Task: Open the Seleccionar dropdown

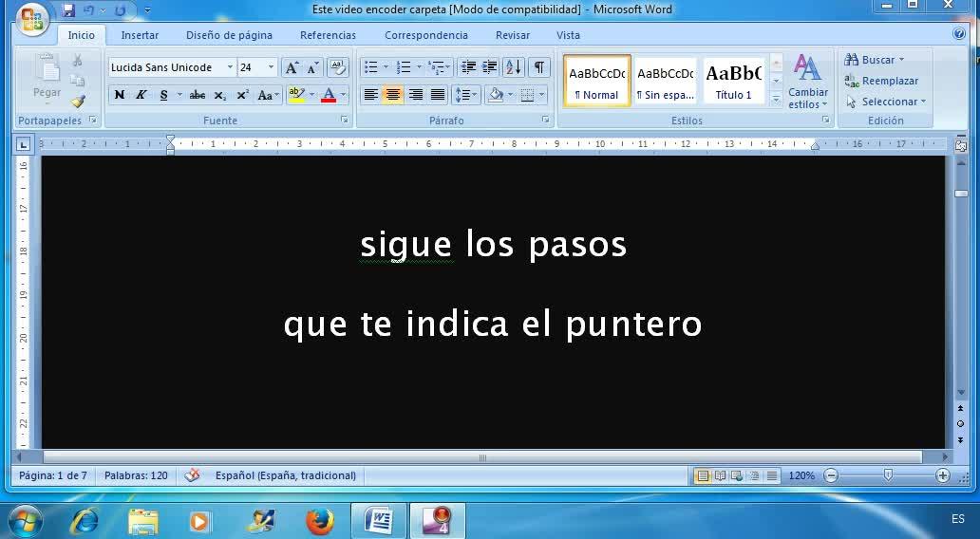Action: (x=885, y=102)
